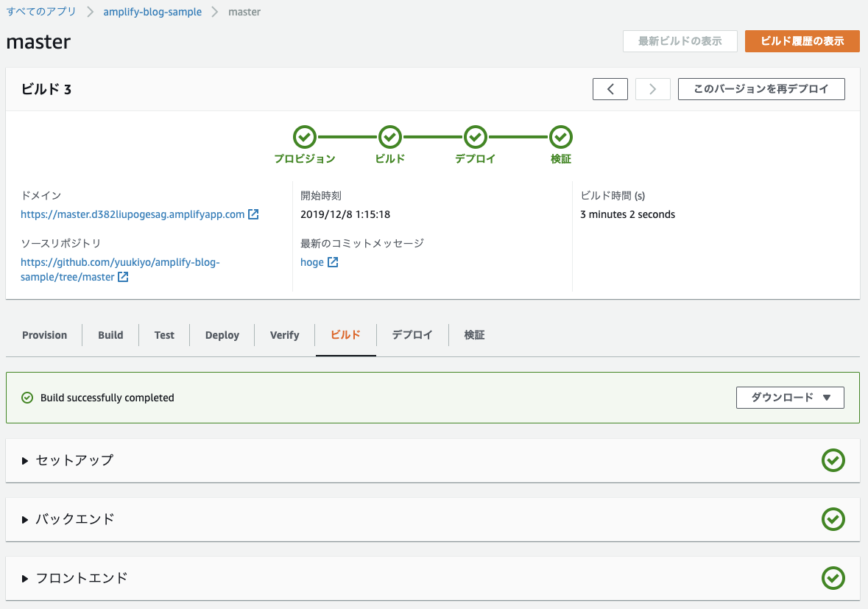Go to previous build with left arrow
This screenshot has width=868, height=609.
610,89
